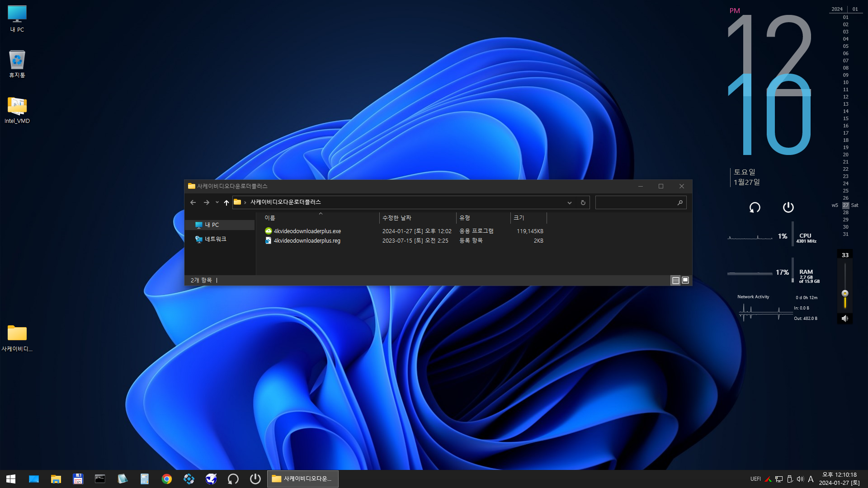This screenshot has width=868, height=488.
Task: Go forward in Explorer navigation
Action: pos(207,202)
